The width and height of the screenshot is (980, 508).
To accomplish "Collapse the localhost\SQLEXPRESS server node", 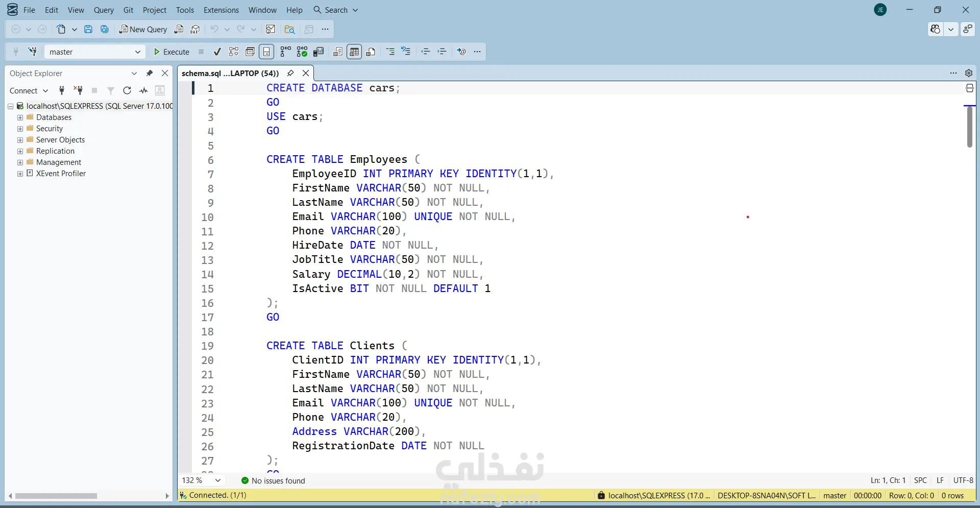I will [x=10, y=106].
